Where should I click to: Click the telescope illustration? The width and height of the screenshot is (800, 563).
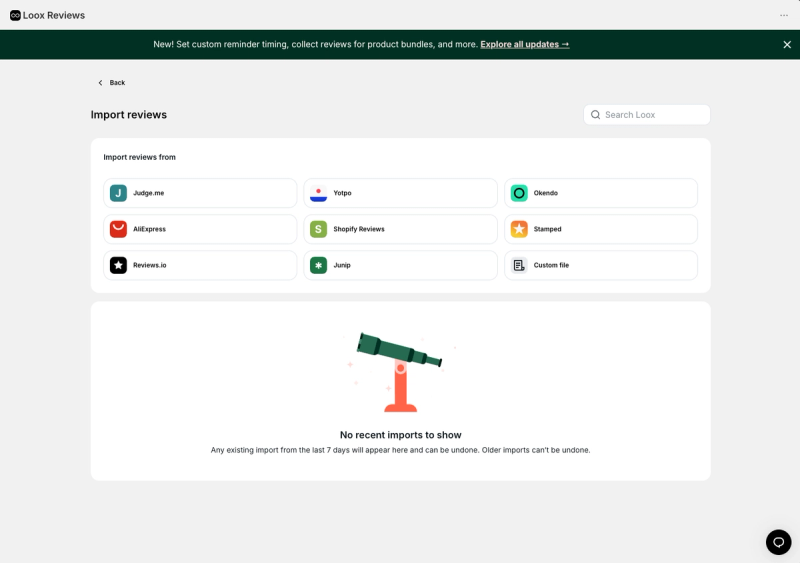tap(400, 372)
